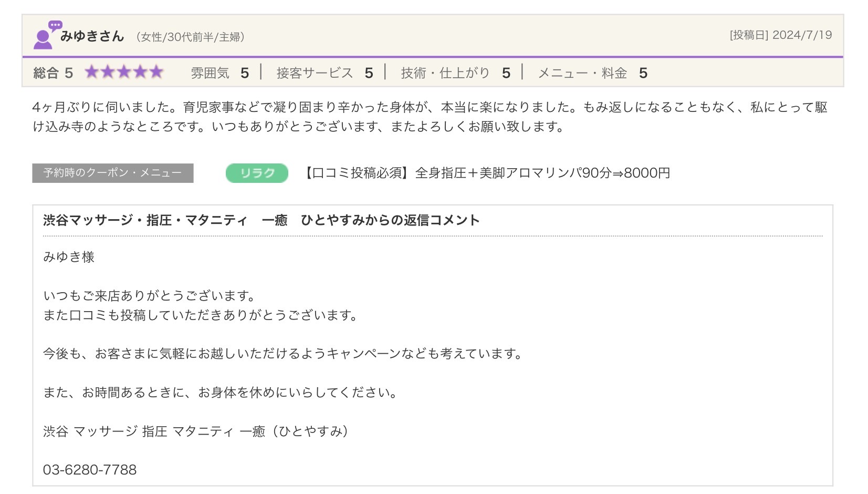Viewport: 868px width, 494px height.
Task: Click the line about キャンペーン plans
Action: click(x=284, y=354)
